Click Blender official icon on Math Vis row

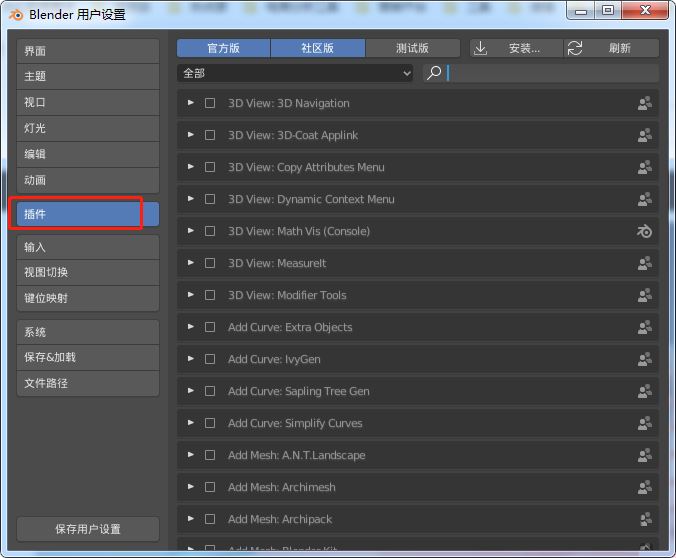(645, 231)
